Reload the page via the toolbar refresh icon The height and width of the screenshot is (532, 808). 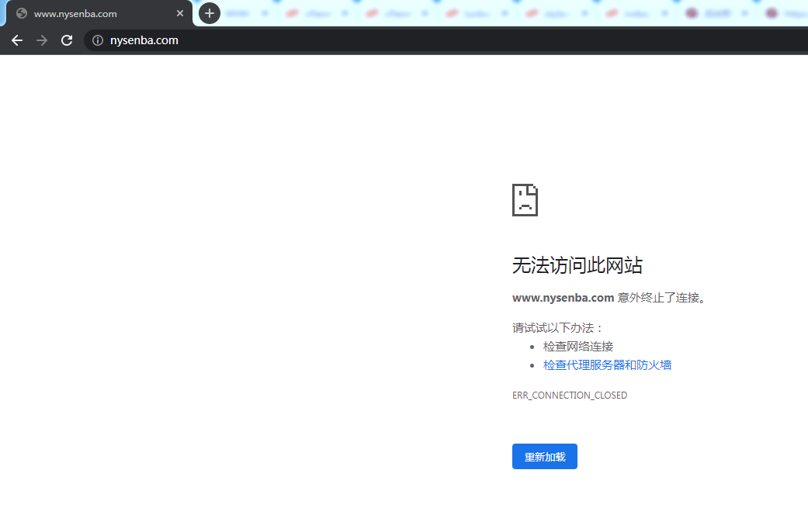(x=67, y=40)
